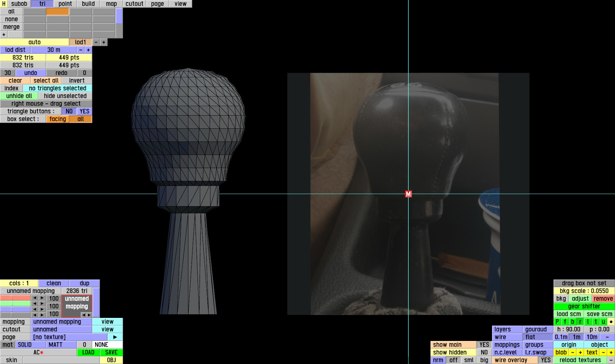Click the right arrow next to no texture
This screenshot has height=364, width=615.
pos(115,337)
